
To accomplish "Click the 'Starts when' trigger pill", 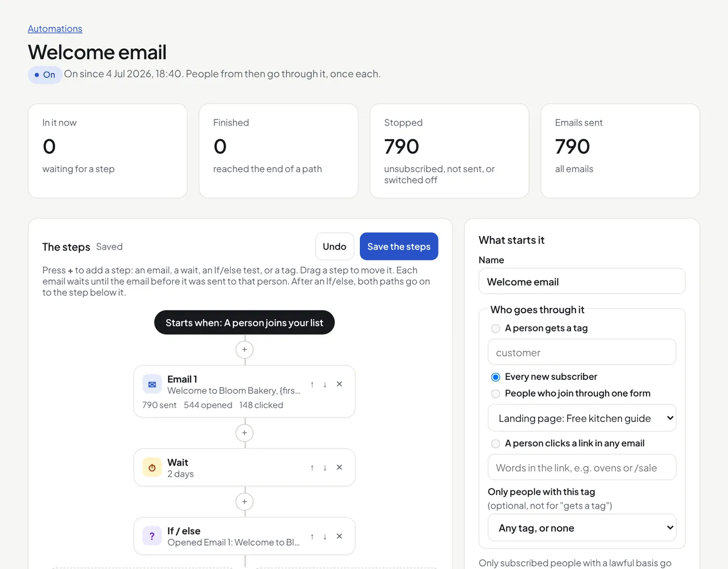I will tap(244, 323).
